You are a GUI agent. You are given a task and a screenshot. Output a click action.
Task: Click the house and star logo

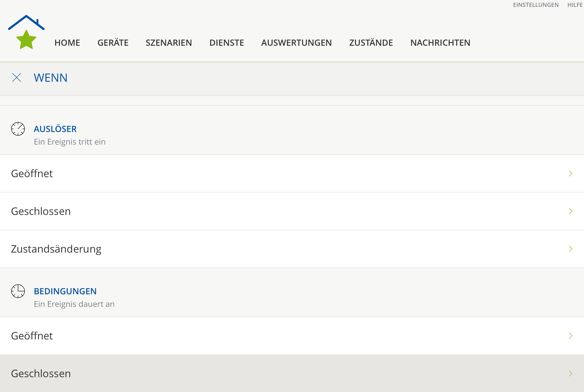point(26,32)
